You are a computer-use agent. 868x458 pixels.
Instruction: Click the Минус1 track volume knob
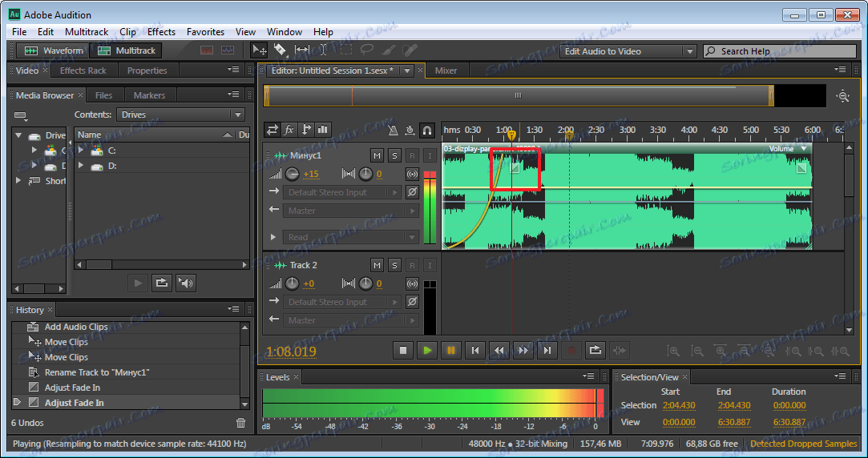[293, 174]
